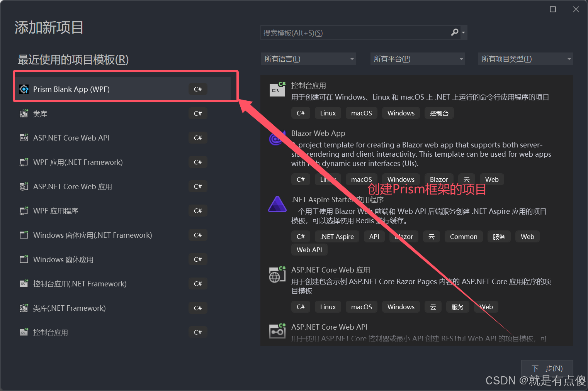Viewport: 588px width, 391px height.
Task: Select the 类库 recent template row
Action: point(123,113)
